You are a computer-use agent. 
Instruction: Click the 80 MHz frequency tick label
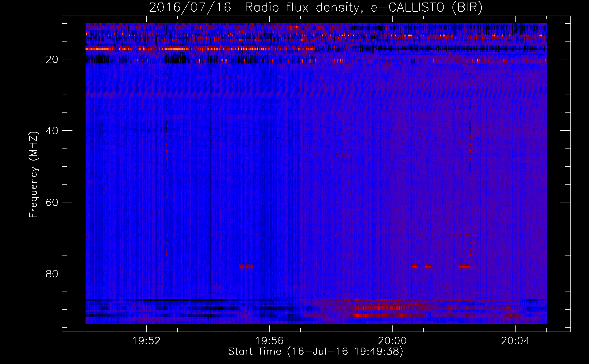pyautogui.click(x=52, y=274)
